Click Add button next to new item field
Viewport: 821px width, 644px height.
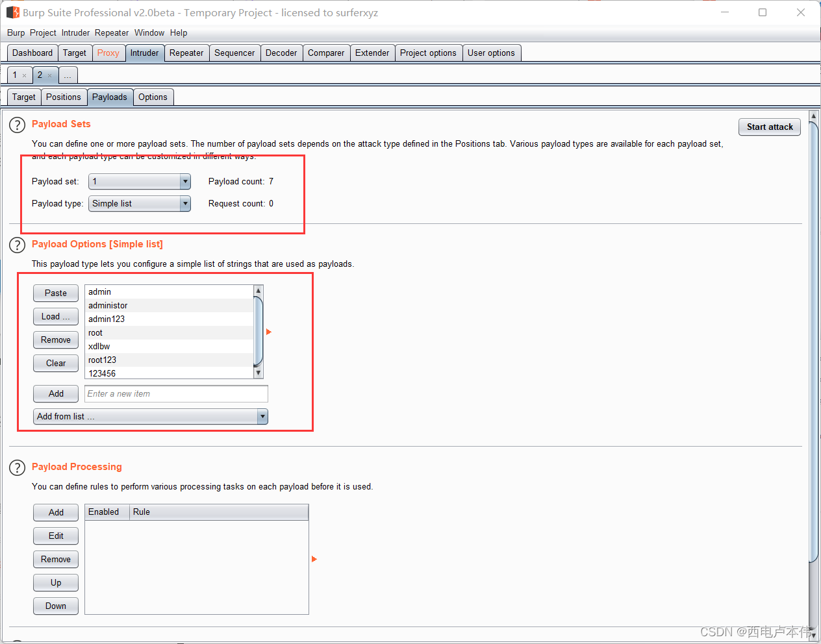pyautogui.click(x=56, y=394)
